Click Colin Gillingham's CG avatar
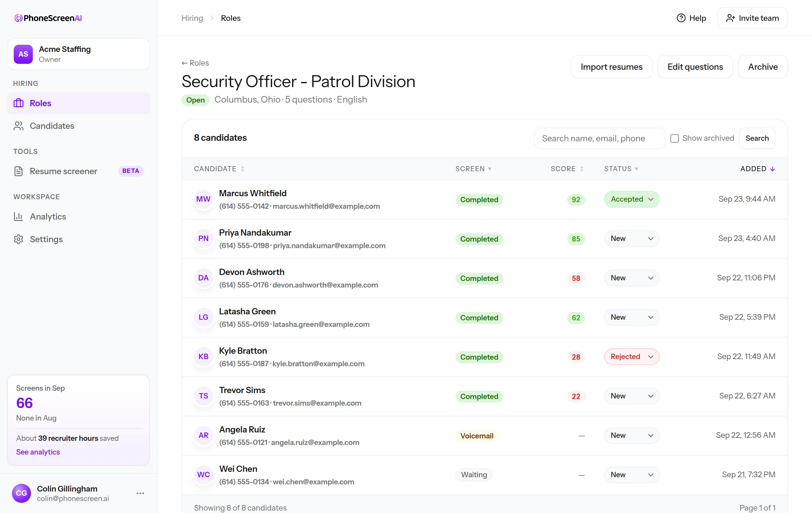The width and height of the screenshot is (812, 513). [21, 493]
